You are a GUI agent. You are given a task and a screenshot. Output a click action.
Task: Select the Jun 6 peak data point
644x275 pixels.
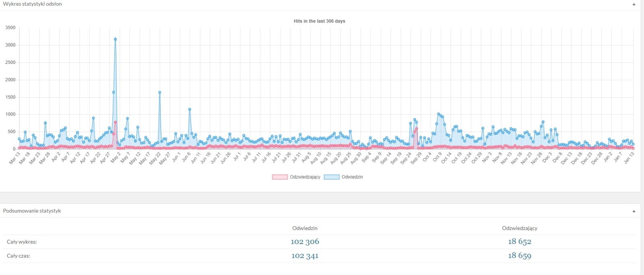click(x=190, y=109)
